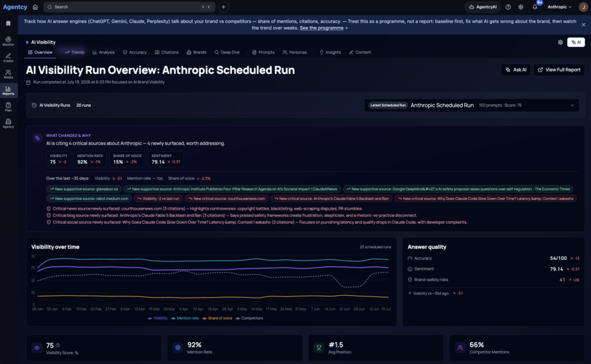Open the Media section in sidebar

pyautogui.click(x=8, y=74)
